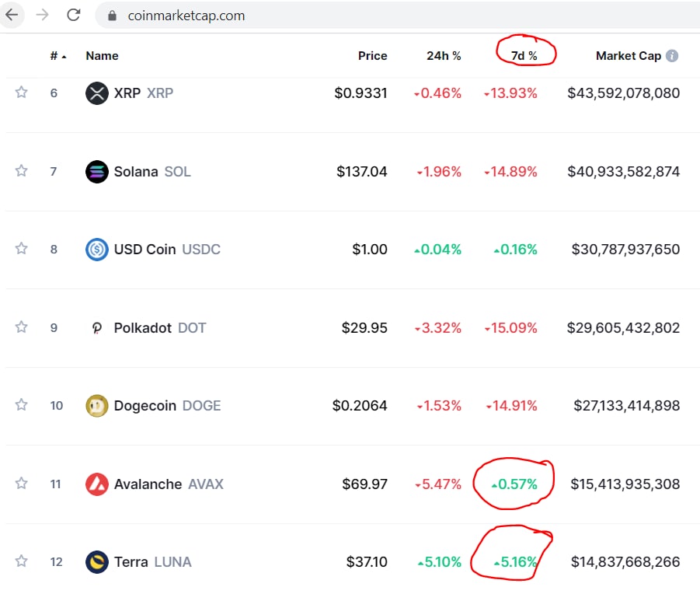
Task: Click the padlock site security icon
Action: (x=112, y=16)
